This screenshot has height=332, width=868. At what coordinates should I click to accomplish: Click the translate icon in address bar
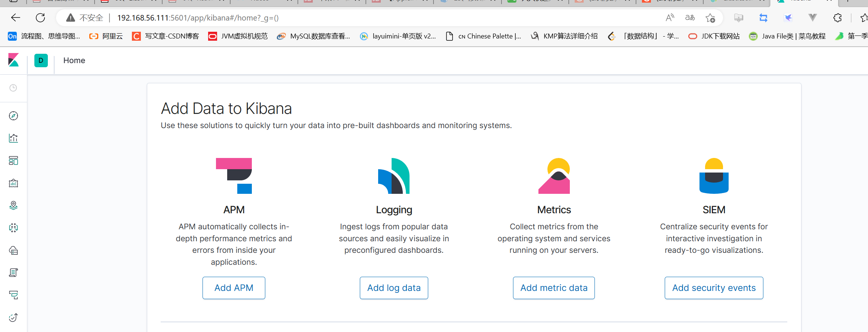[690, 18]
